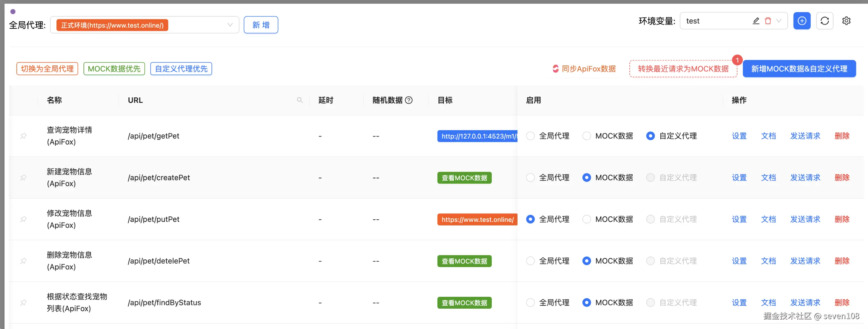The width and height of the screenshot is (868, 329).
Task: Expand the 环境变量 test dropdown arrow
Action: (x=779, y=21)
